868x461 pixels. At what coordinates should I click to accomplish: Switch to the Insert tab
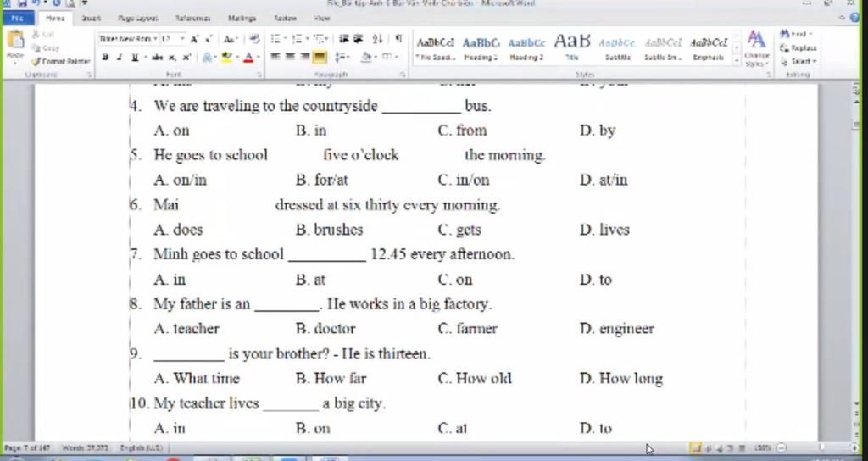click(91, 19)
